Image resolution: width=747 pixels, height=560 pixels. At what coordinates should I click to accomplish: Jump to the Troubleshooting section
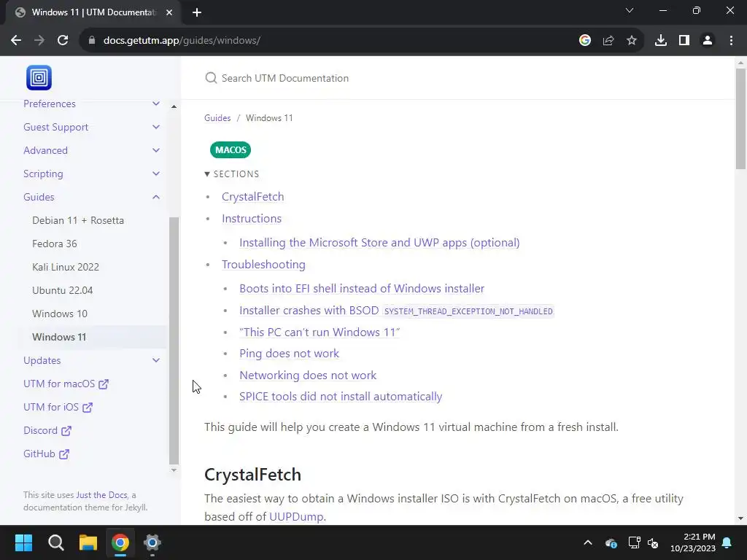pyautogui.click(x=263, y=265)
